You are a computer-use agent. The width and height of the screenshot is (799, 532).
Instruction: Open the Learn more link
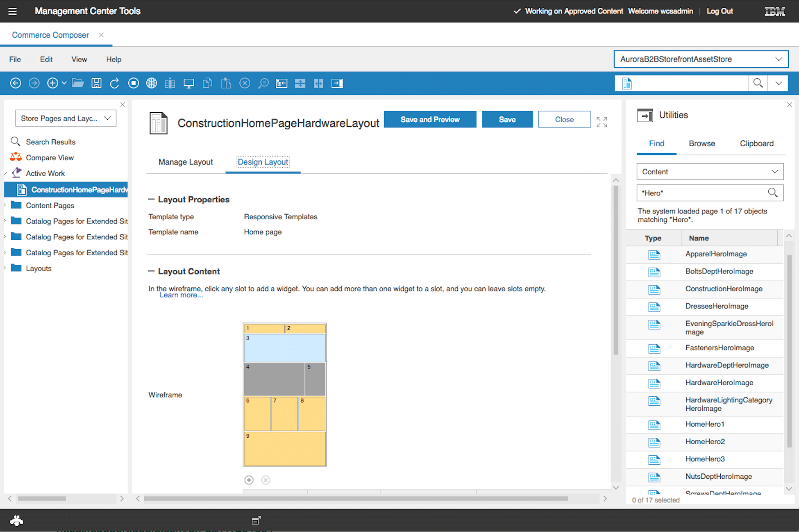tap(181, 295)
